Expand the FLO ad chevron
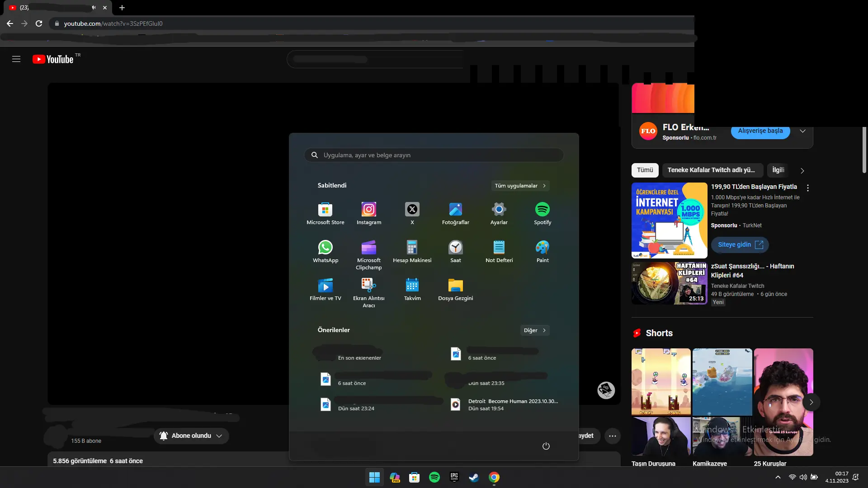Viewport: 868px width, 488px height. [x=802, y=131]
